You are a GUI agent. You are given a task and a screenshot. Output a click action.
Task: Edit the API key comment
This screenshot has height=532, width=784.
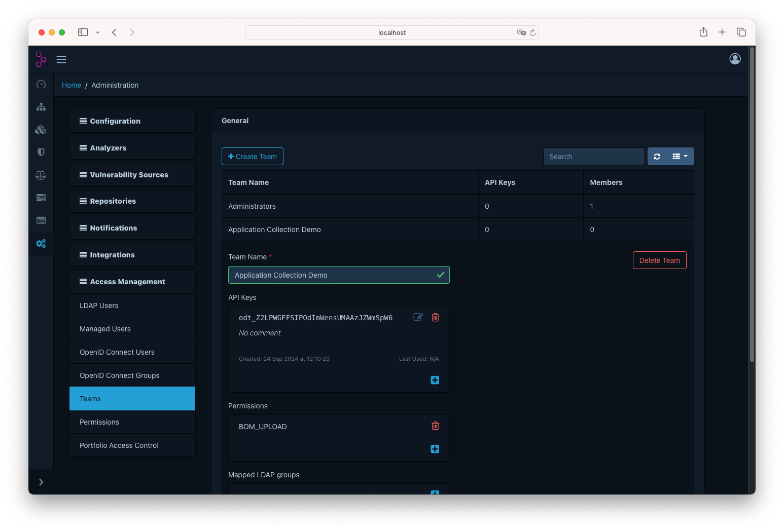point(418,317)
